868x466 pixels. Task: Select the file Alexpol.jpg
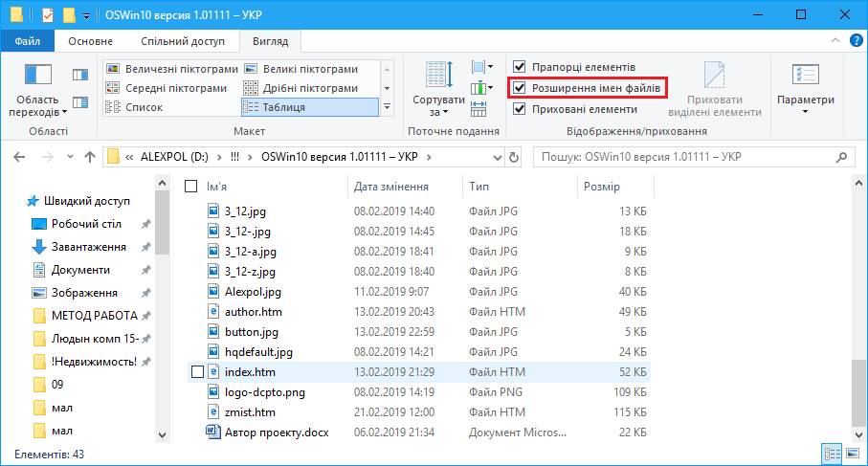[x=253, y=292]
